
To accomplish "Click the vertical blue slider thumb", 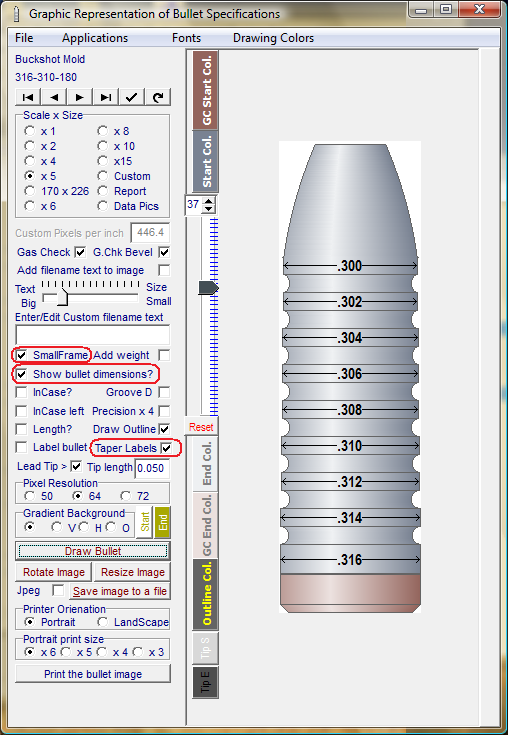I will point(208,287).
